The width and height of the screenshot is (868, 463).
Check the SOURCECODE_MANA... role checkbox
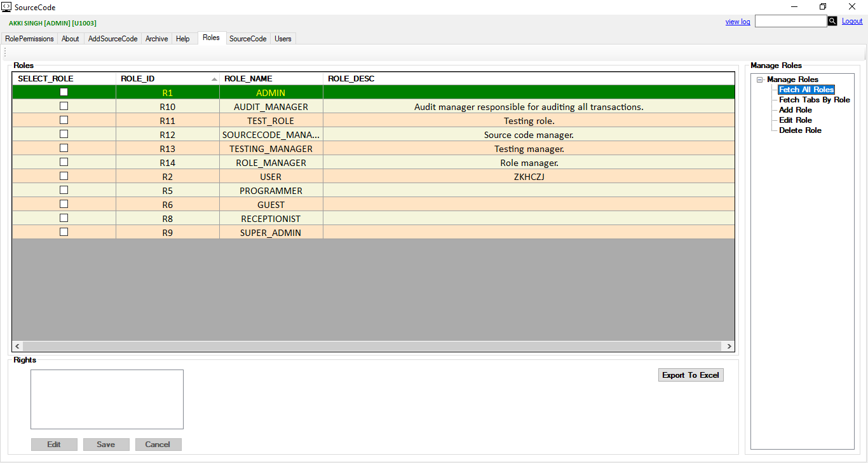point(64,134)
